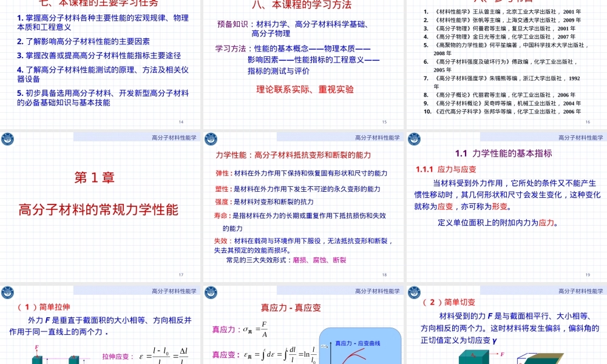Click item 1. 掌握高分子材料各种主要性能的宏观规律
The height and width of the screenshot is (364, 607).
tap(103, 22)
